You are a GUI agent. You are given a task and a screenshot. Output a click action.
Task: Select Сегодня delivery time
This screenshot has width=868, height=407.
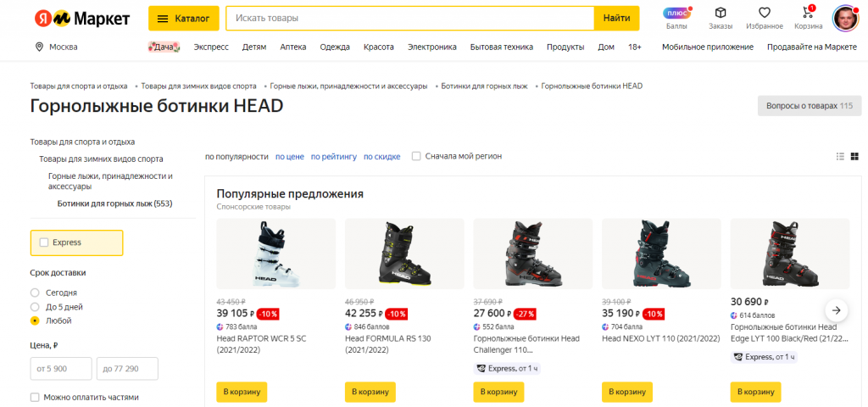point(35,293)
